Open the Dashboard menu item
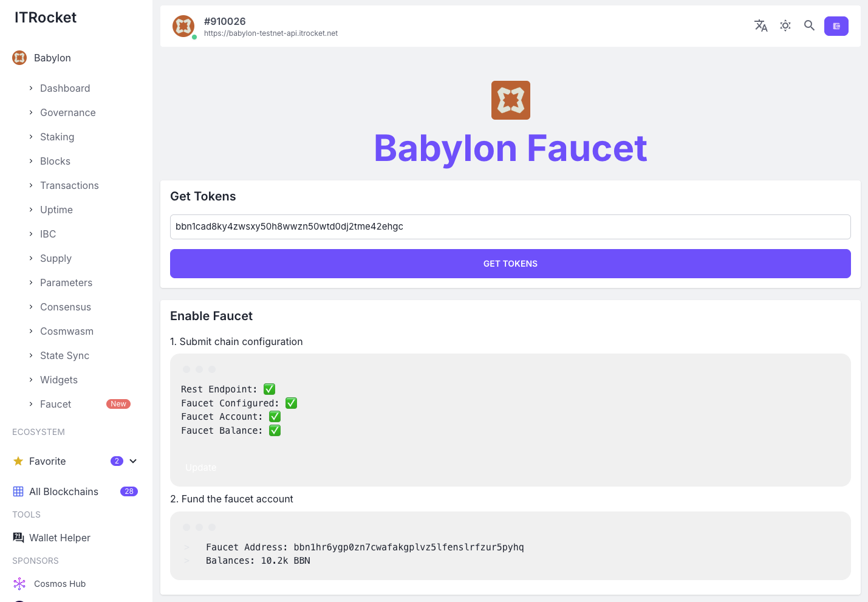Screen dimensions: 868x602 coord(65,88)
